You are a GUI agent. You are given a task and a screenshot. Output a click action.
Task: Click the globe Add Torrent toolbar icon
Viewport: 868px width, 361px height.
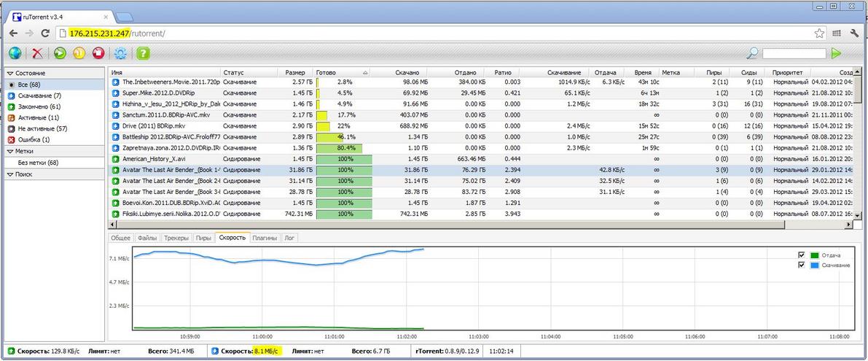point(15,53)
